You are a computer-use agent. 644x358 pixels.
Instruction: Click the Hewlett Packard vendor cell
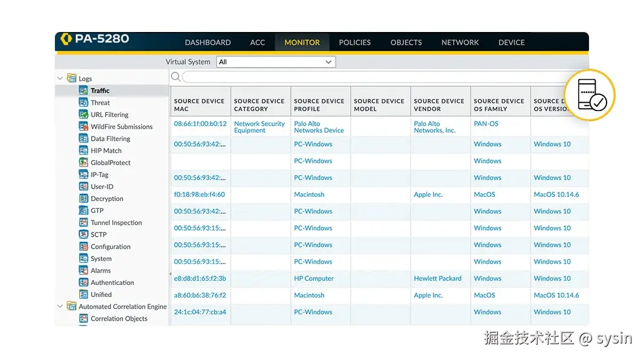pyautogui.click(x=438, y=278)
